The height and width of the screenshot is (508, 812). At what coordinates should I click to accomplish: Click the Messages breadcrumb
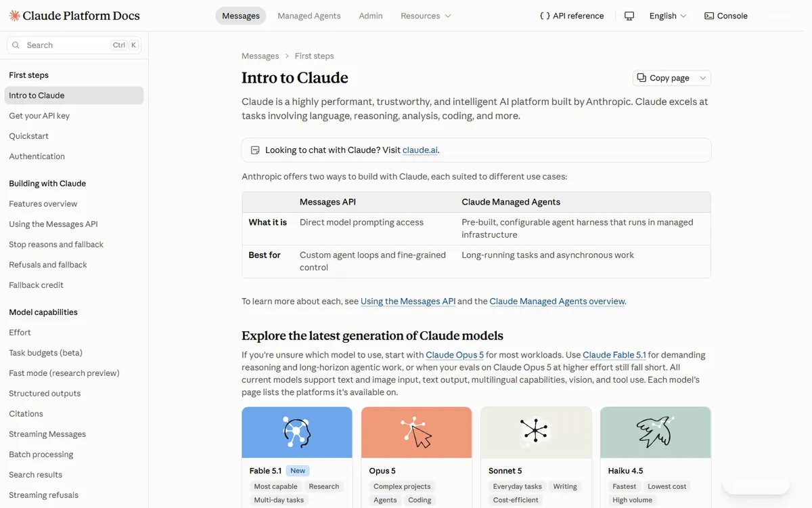click(261, 56)
